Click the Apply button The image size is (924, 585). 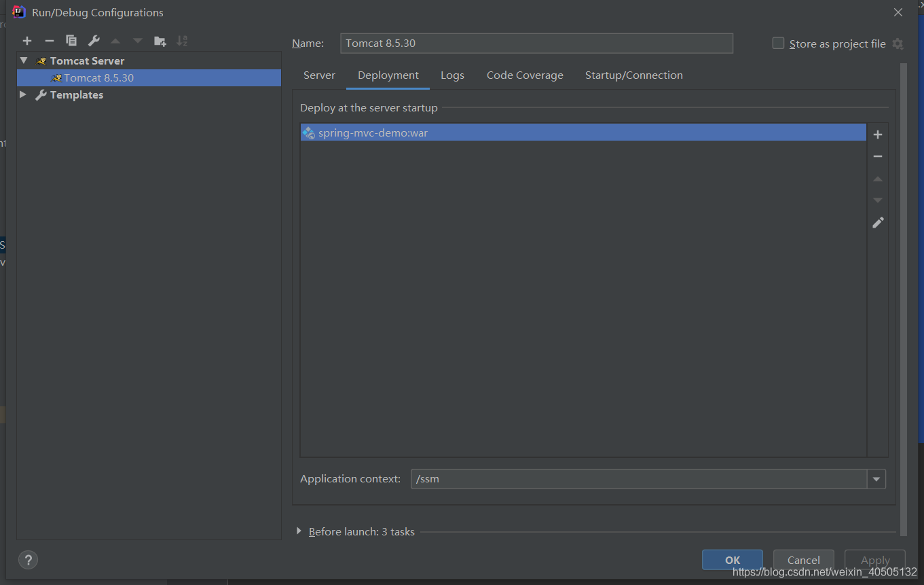pos(875,560)
